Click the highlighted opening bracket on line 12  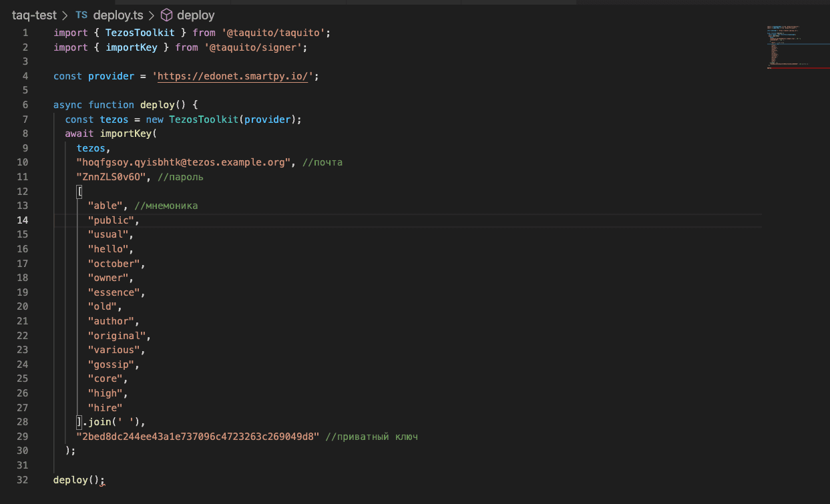pyautogui.click(x=79, y=192)
